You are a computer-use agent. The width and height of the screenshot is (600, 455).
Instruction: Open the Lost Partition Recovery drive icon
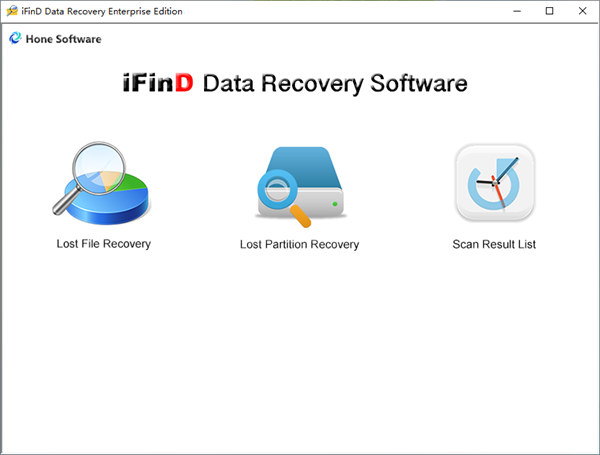click(300, 187)
